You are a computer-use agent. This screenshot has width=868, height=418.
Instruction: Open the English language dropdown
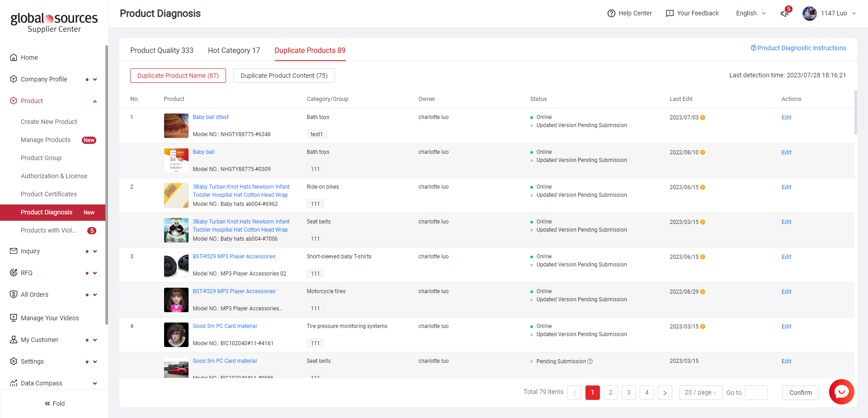[x=750, y=14]
